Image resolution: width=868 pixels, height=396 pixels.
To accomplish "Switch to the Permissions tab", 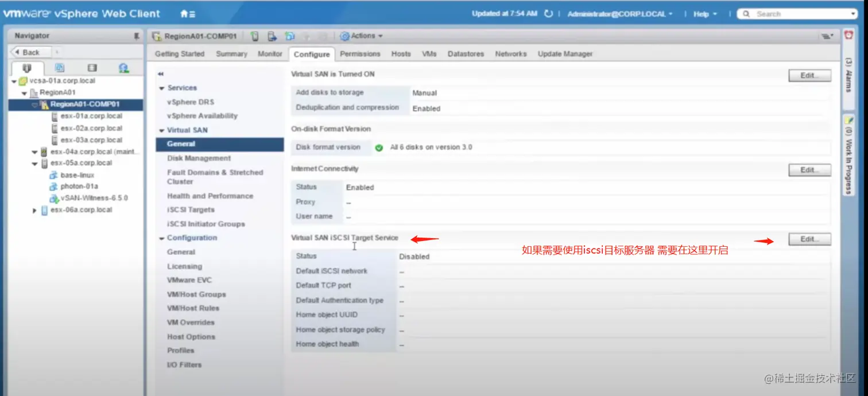I will 360,54.
